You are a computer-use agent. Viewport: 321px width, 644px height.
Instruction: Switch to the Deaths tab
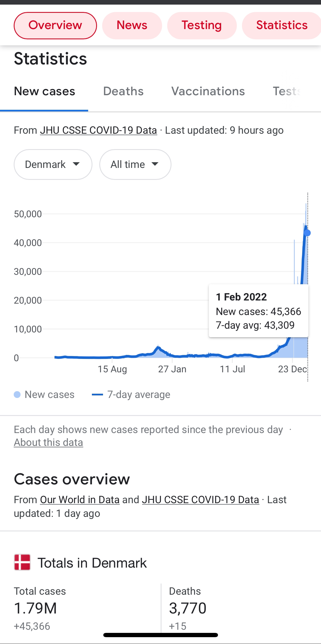tap(123, 91)
